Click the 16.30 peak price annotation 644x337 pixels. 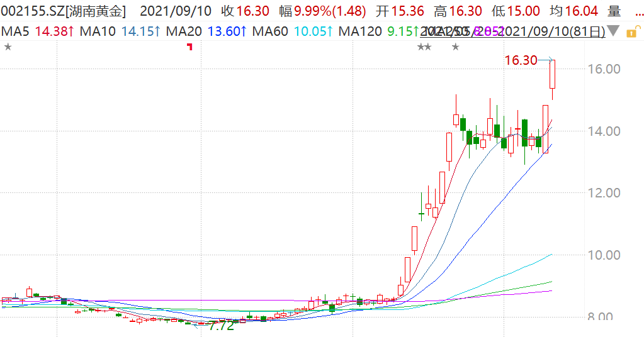point(521,61)
